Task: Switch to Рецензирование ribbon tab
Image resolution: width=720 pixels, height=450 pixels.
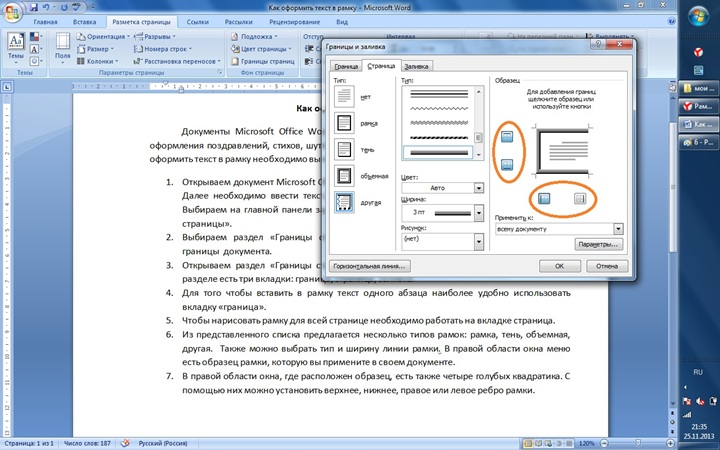Action: (x=294, y=22)
